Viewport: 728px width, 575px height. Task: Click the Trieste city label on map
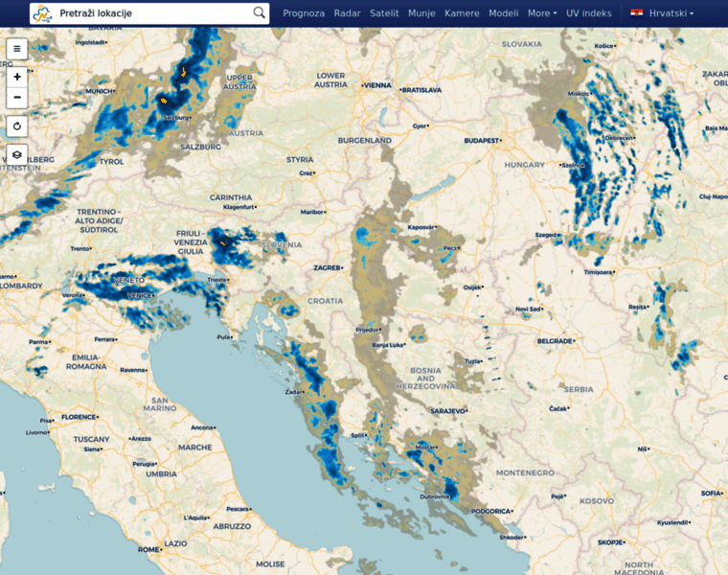pos(216,280)
